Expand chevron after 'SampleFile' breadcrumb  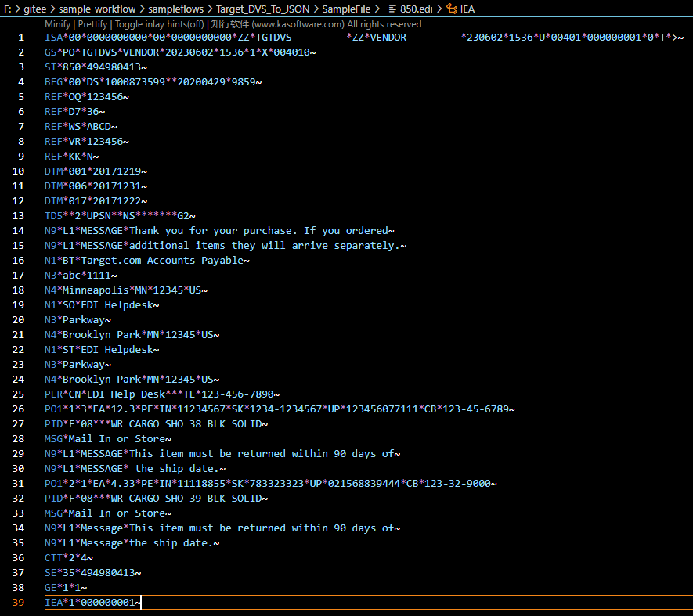tap(377, 9)
